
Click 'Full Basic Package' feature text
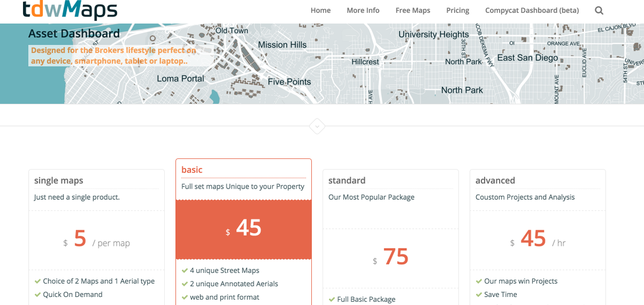point(366,299)
